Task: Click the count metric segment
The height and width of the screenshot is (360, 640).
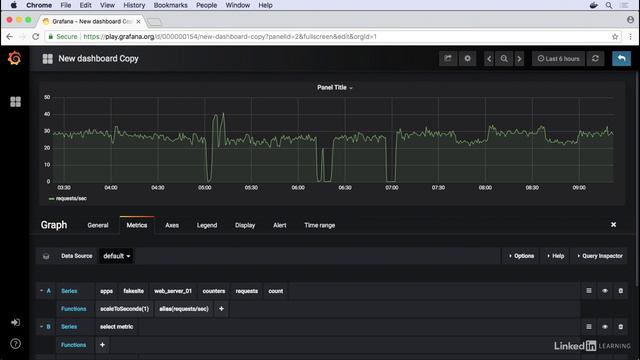Action: tap(276, 291)
